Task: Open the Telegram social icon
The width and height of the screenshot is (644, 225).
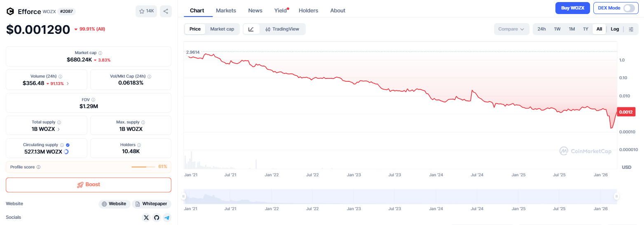Action: click(x=167, y=218)
